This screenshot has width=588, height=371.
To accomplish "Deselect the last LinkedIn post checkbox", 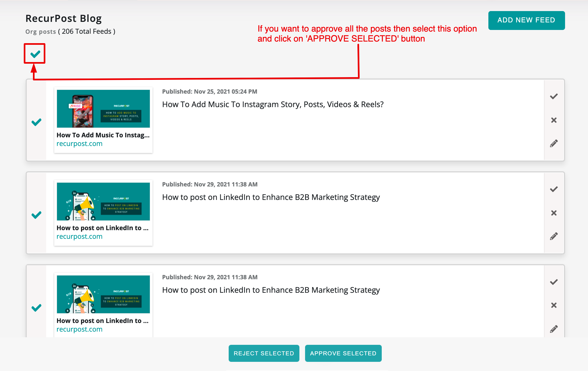I will coord(36,308).
